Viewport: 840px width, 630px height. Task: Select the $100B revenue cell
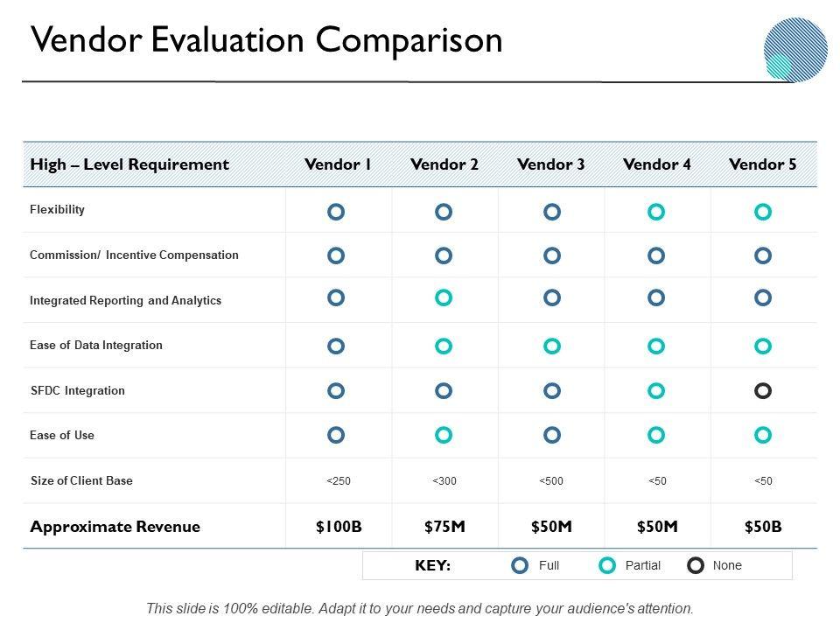point(339,527)
